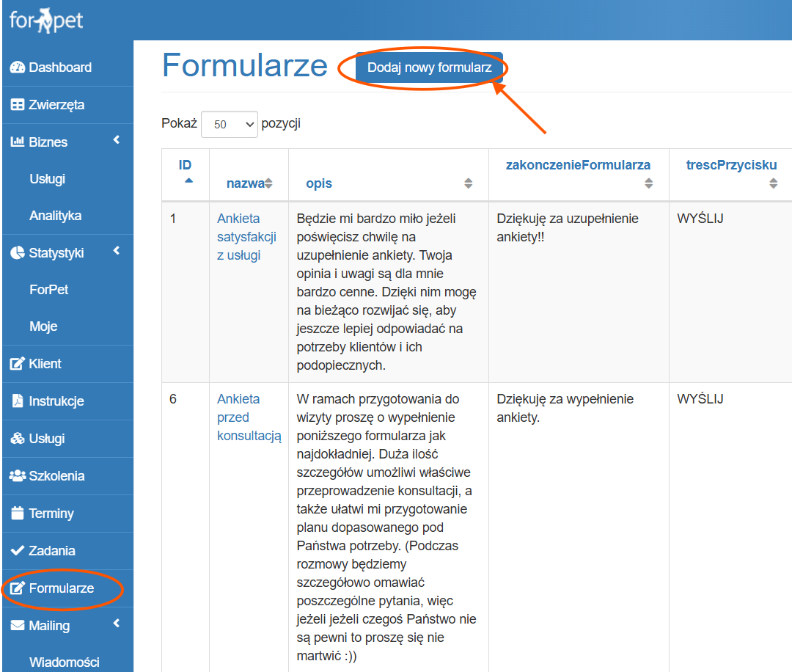Click the Statystyki pie chart icon
This screenshot has height=672, width=792.
coord(17,252)
